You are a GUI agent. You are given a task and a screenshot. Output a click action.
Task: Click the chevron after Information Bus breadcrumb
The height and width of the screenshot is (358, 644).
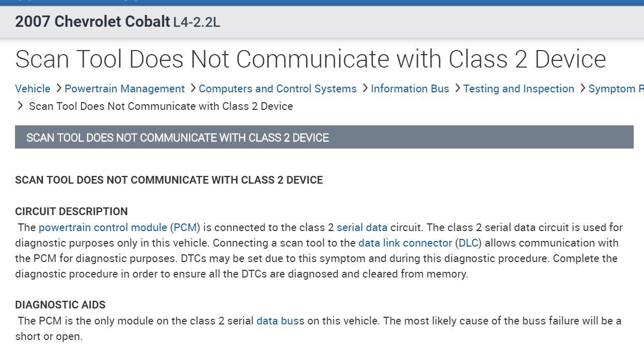[x=457, y=89]
